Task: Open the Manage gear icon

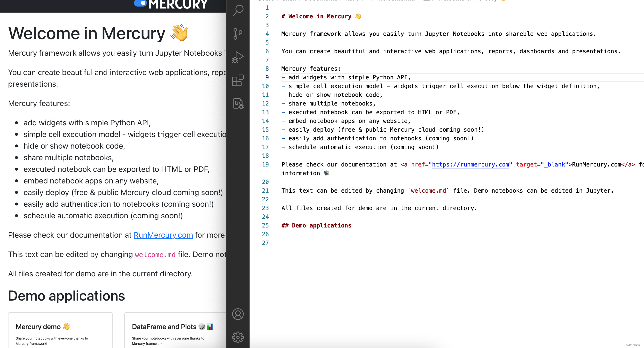Action: [x=238, y=337]
